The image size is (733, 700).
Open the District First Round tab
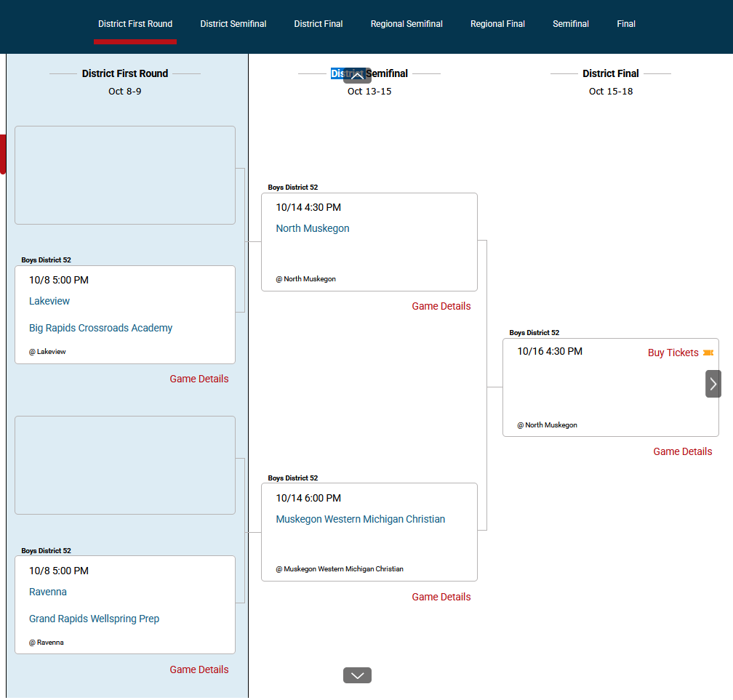[135, 24]
